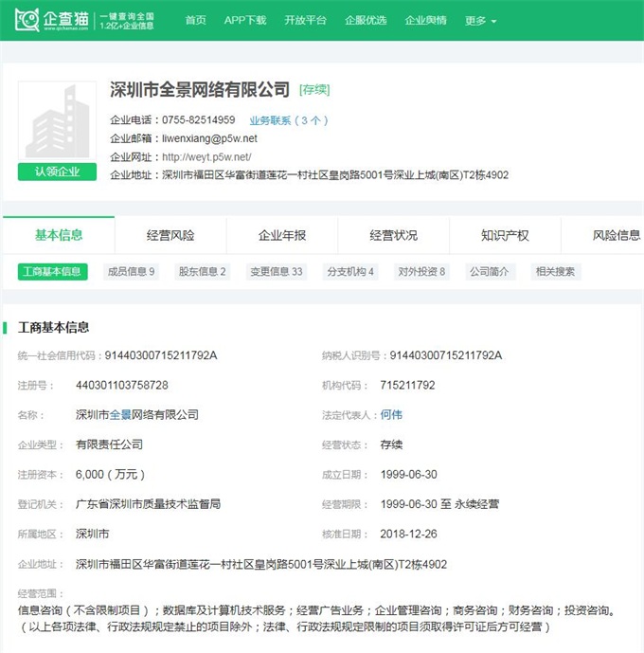
Task: Jump to 成员信息 9 section
Action: tap(131, 272)
